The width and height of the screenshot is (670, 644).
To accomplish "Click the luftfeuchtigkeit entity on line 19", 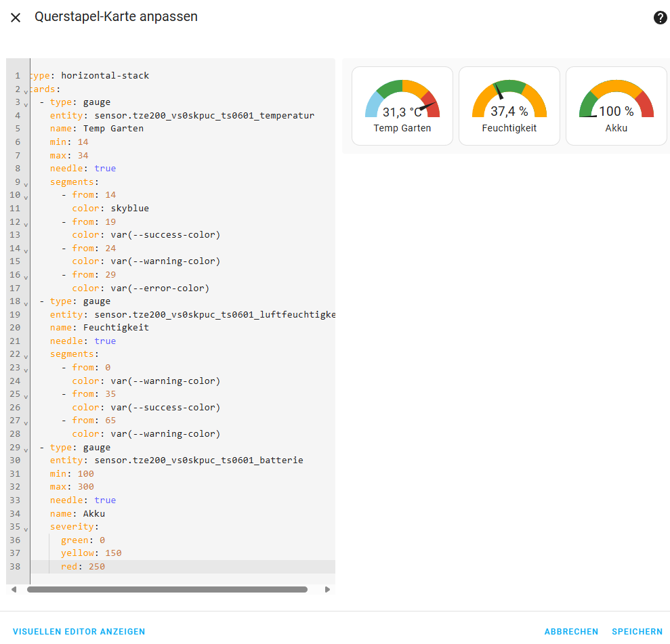I will (215, 315).
